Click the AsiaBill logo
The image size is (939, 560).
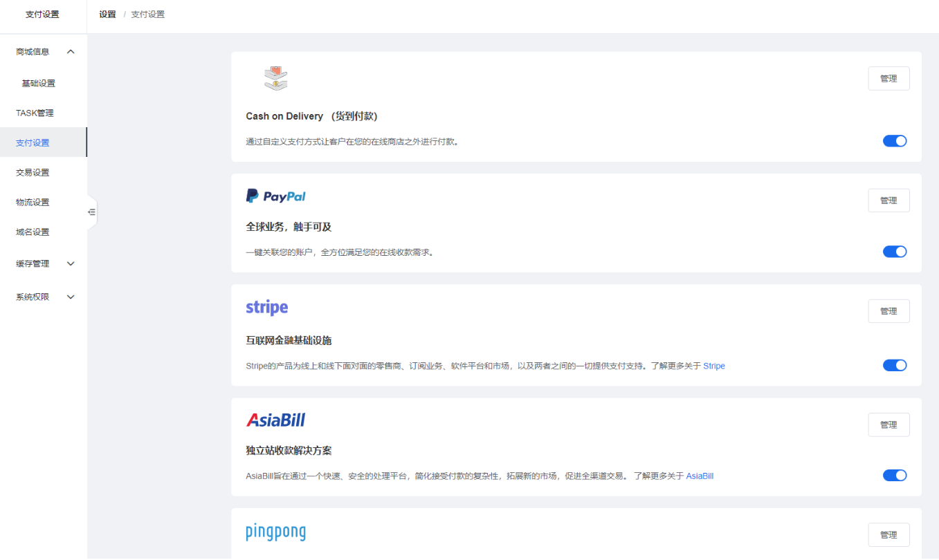tap(275, 420)
